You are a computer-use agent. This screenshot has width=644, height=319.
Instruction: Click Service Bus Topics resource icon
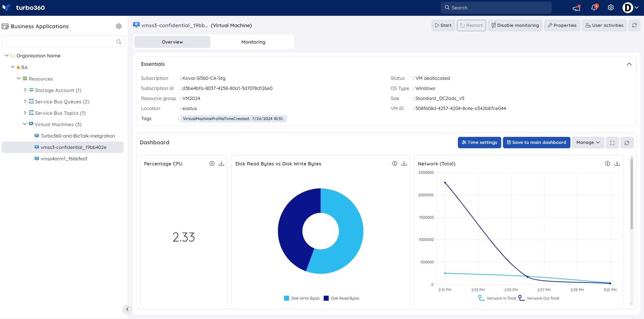(31, 113)
